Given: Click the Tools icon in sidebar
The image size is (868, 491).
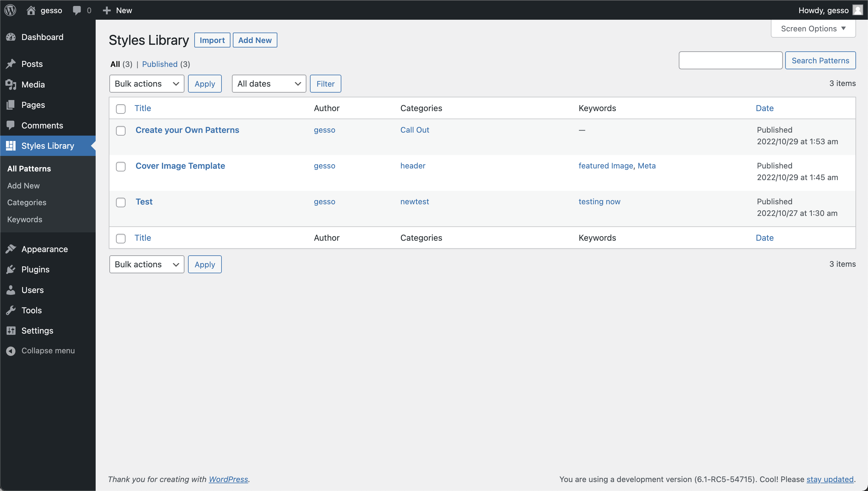Looking at the screenshot, I should pyautogui.click(x=11, y=310).
